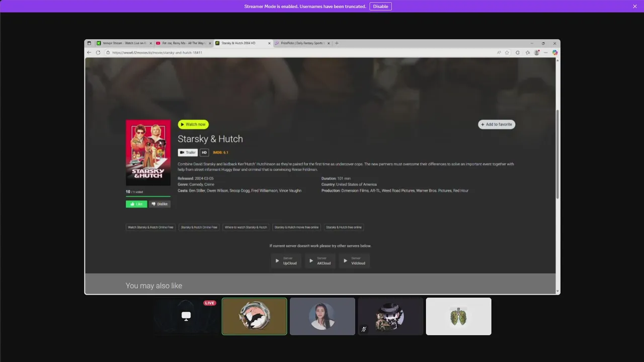
Task: Select the AKCloud server
Action: pos(320,261)
